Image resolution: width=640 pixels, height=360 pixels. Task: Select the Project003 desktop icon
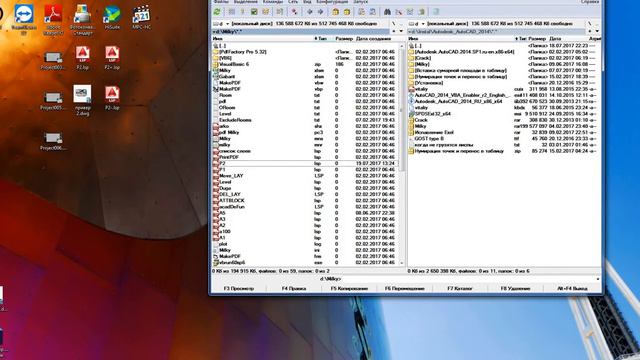53,60
